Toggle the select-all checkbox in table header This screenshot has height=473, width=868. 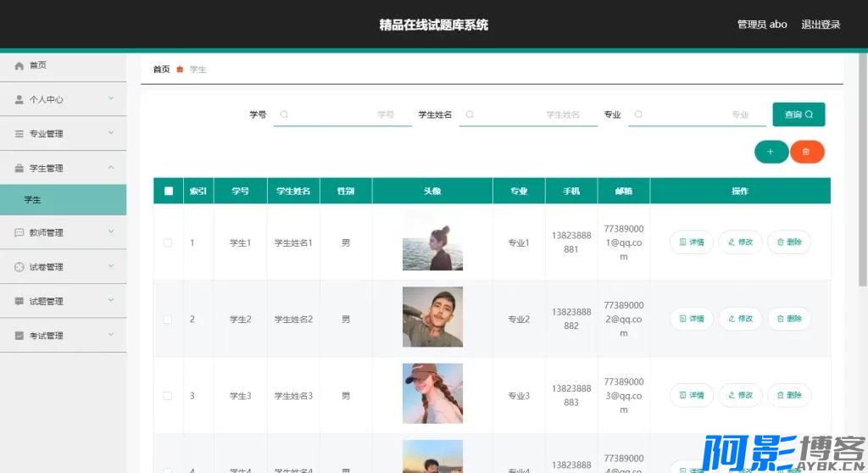click(x=168, y=191)
